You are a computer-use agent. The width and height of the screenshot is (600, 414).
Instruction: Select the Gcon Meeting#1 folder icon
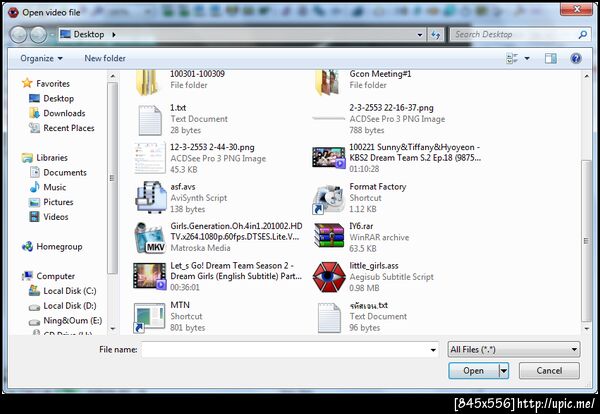tap(327, 82)
